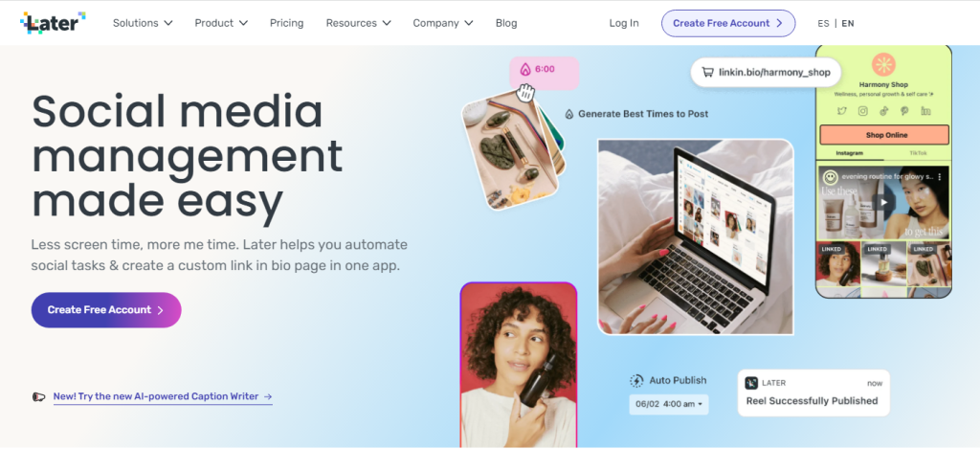Open the Pricing page
This screenshot has height=449, width=980.
coord(287,23)
